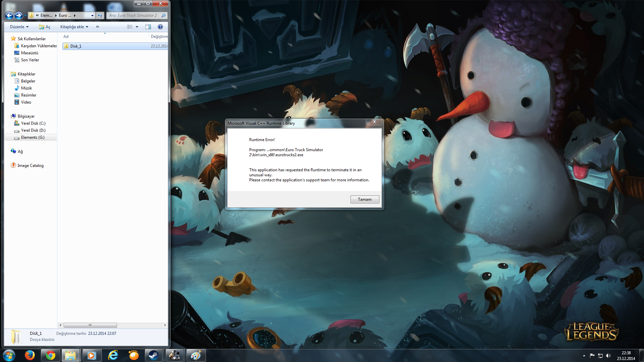Screen dimensions: 644x362
Task: Open Karşıdan Yüklemeler folder
Action: click(39, 46)
